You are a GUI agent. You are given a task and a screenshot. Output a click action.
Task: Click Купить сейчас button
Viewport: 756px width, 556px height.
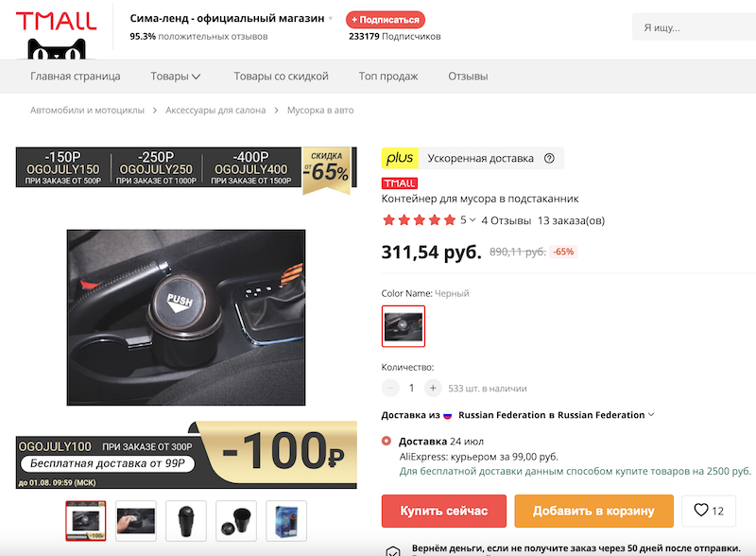(443, 511)
